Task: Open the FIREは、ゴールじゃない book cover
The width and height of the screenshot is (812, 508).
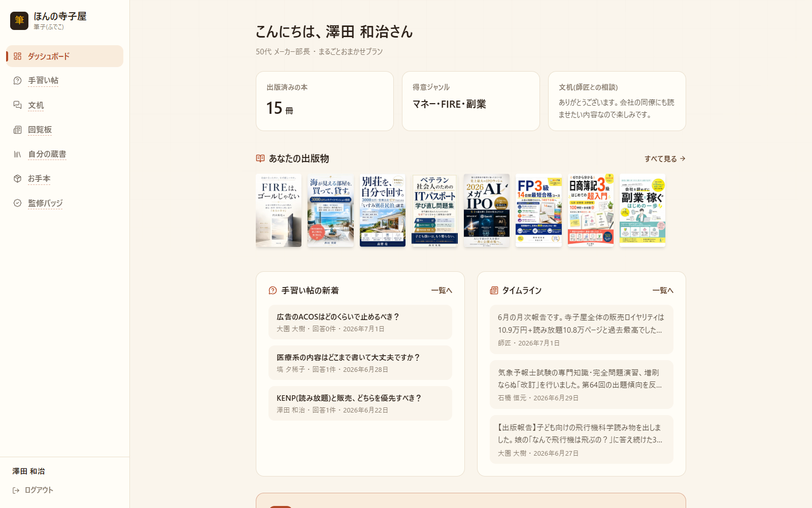Action: pos(279,210)
